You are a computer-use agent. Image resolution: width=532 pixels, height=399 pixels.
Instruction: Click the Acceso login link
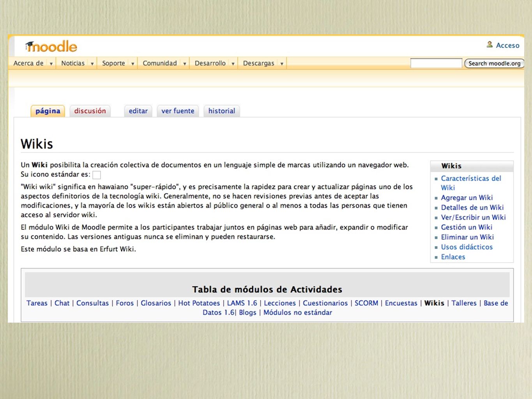(507, 46)
